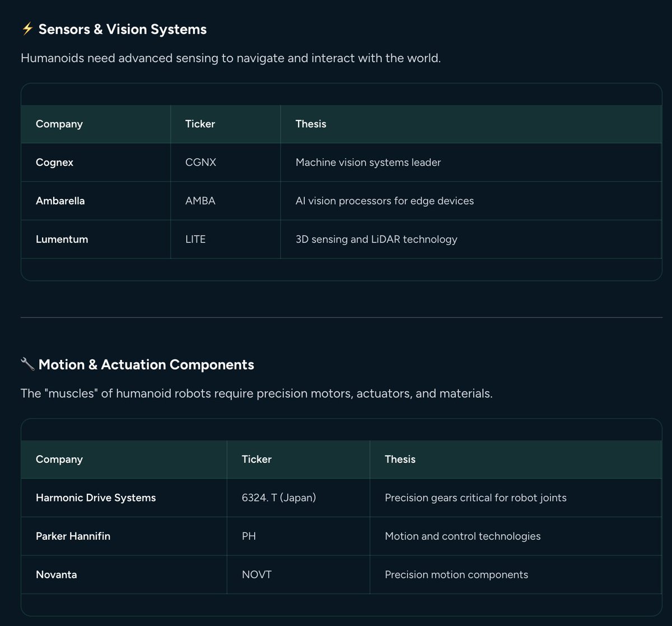The height and width of the screenshot is (626, 672).
Task: Click the Motion & Actuation Components heading
Action: [x=146, y=364]
